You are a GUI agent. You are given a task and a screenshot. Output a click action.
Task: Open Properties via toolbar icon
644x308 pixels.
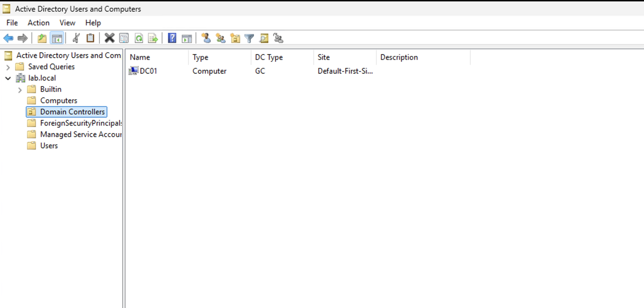tap(124, 38)
